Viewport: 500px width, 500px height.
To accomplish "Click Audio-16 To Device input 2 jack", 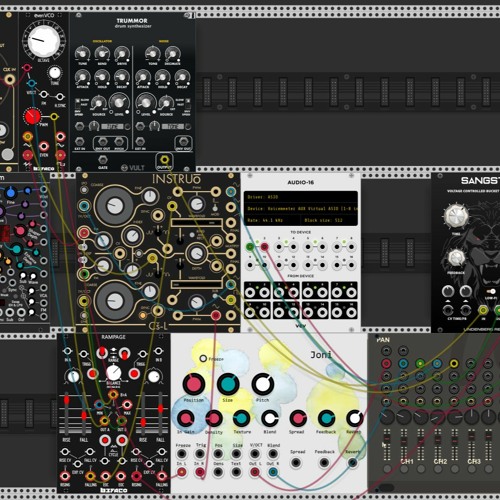I will [264, 247].
